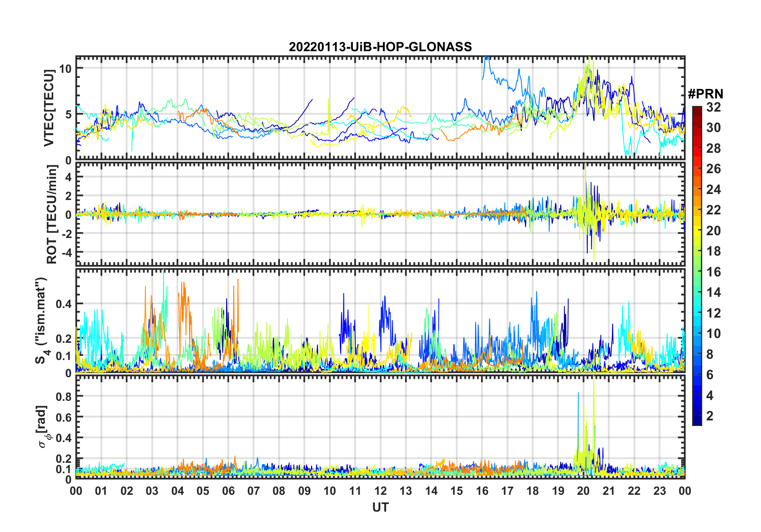Viewport: 761px width, 532px height.
Task: Click colorbar tick label 18
Action: point(713,251)
